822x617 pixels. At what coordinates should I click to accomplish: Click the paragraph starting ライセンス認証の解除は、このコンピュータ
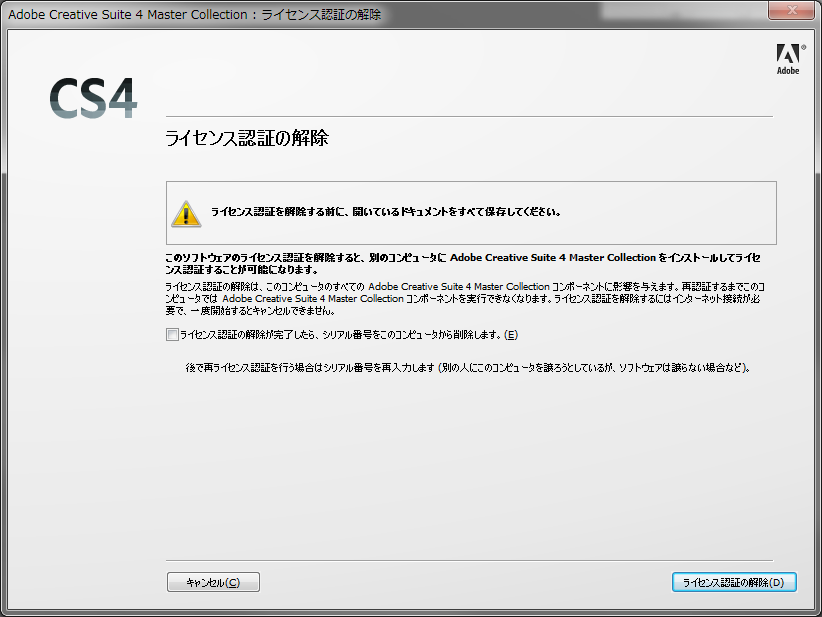click(x=465, y=298)
